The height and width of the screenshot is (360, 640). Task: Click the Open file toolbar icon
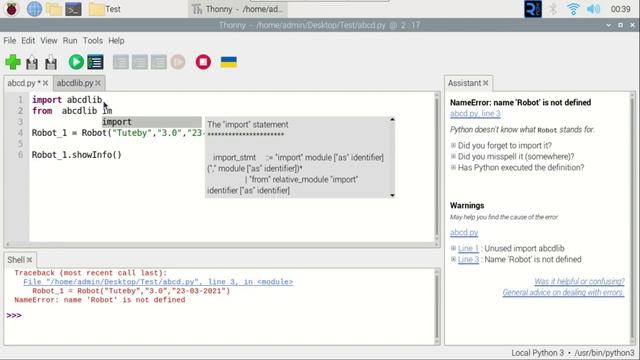click(32, 62)
